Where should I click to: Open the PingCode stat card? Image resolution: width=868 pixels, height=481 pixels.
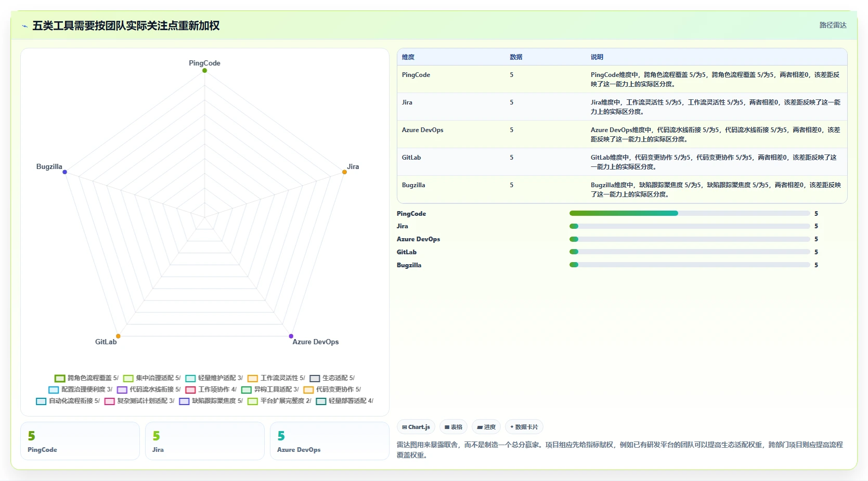click(80, 441)
